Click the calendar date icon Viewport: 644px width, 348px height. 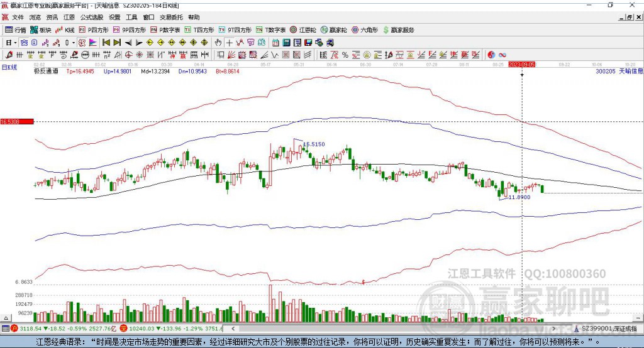[275, 43]
